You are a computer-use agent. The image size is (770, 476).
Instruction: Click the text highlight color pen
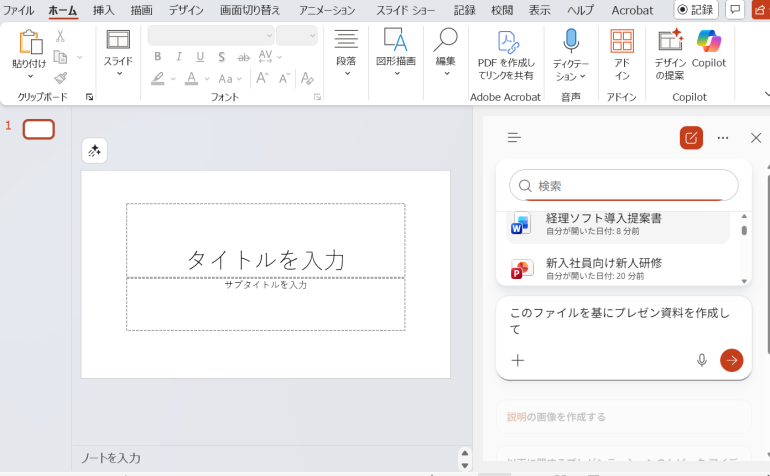tap(158, 79)
